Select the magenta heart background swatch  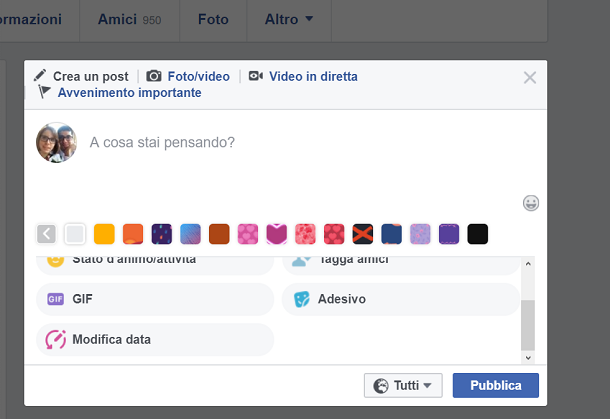277,234
